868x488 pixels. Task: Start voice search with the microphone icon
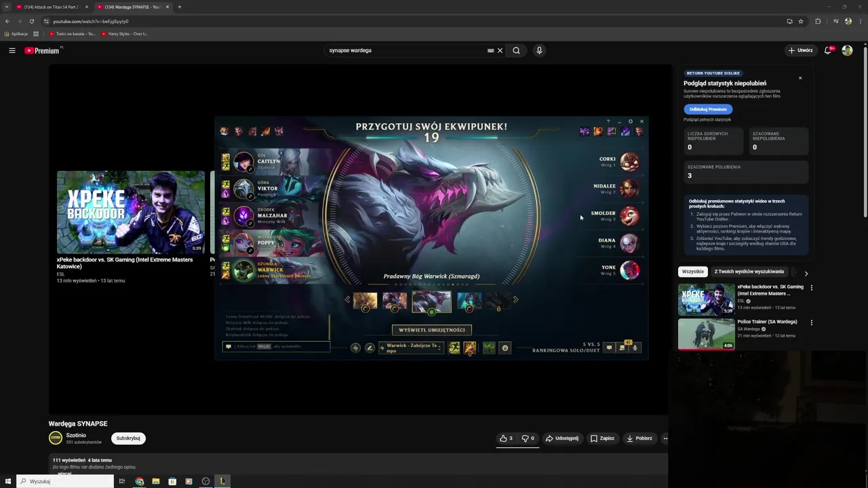[539, 50]
